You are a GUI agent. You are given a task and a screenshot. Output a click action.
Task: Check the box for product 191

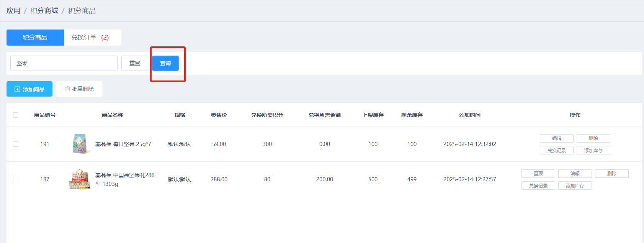click(x=16, y=144)
